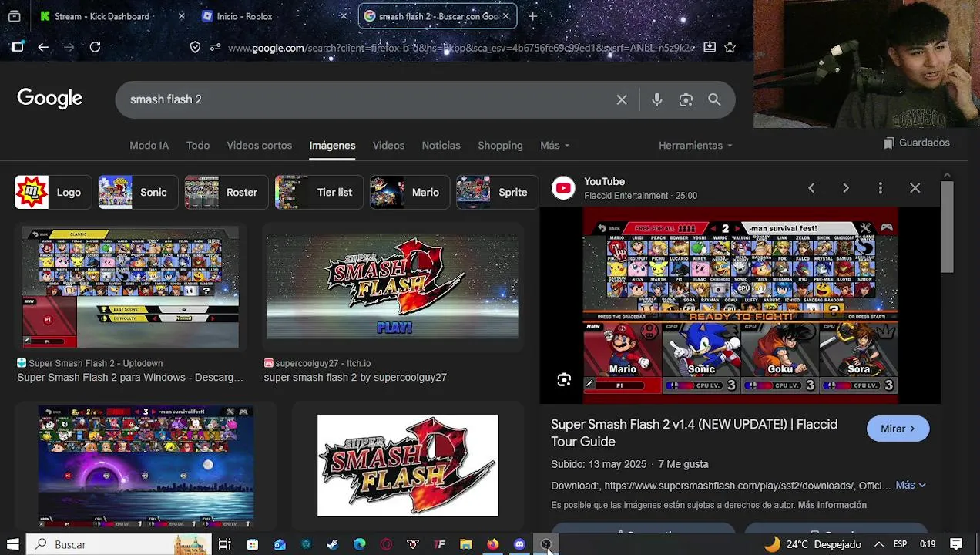Open super smash flash 2 by supercoolguy27 link
Image resolution: width=980 pixels, height=555 pixels.
(x=355, y=377)
